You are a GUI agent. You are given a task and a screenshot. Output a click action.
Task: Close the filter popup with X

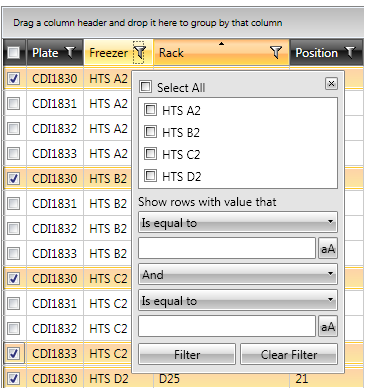point(331,83)
